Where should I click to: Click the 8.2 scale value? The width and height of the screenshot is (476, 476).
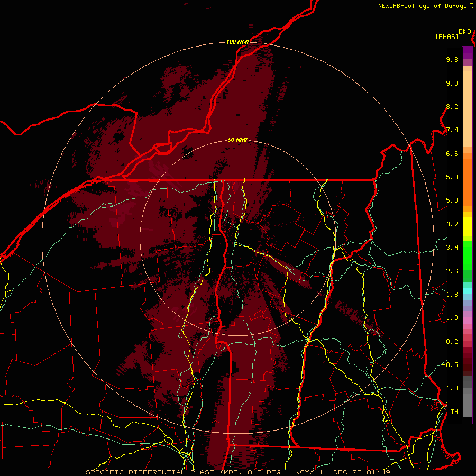point(452,106)
